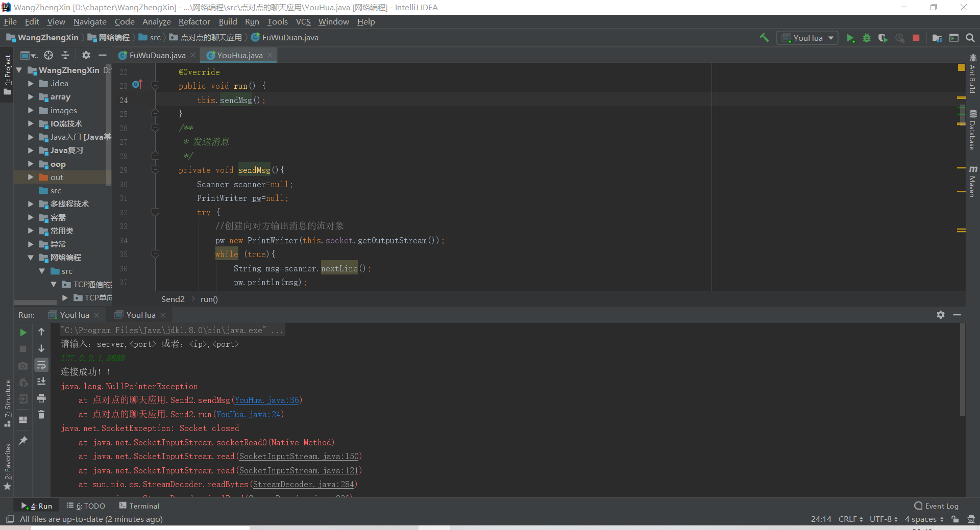Open the 7: Structure side panel

(8, 403)
